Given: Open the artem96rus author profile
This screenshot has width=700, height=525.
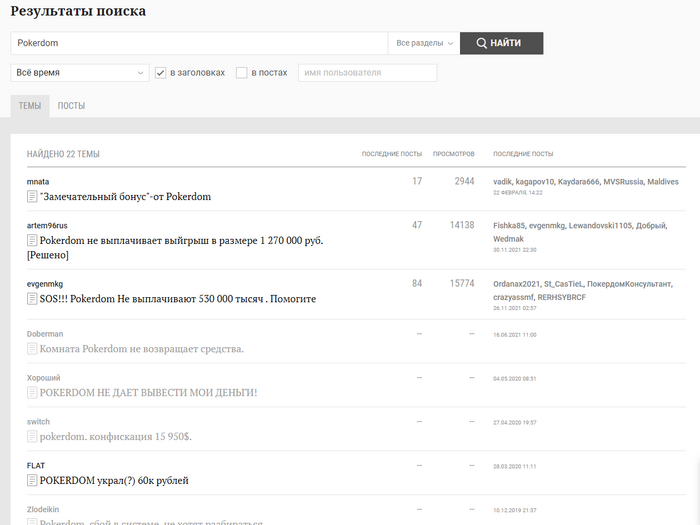Looking at the screenshot, I should point(47,225).
